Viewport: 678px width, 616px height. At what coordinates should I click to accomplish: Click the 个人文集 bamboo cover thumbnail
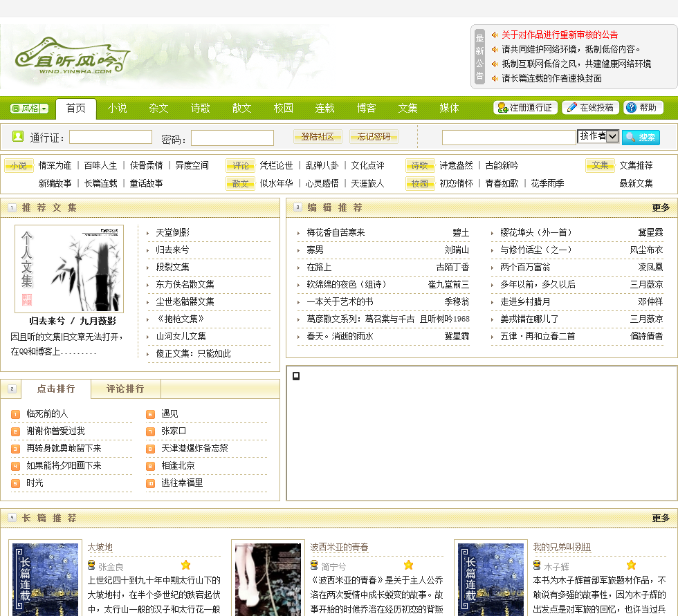coord(69,269)
